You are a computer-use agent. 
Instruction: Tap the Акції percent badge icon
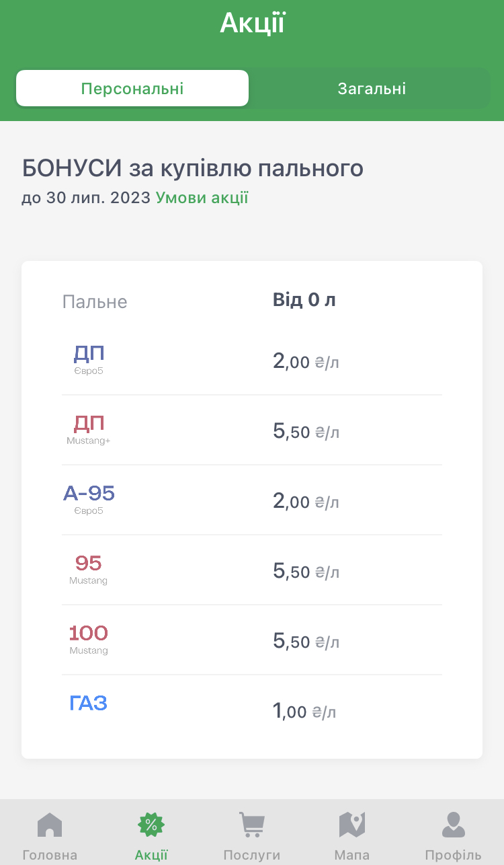tap(151, 825)
